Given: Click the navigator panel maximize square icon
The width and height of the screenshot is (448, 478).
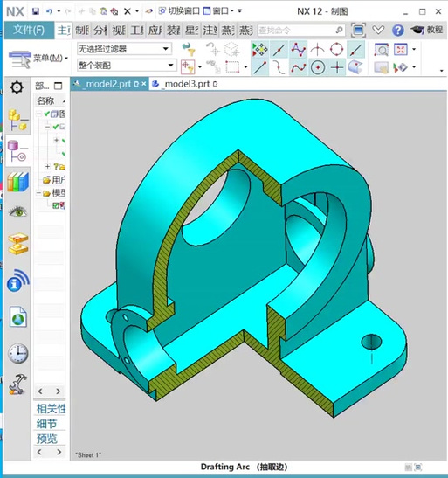Looking at the screenshot, I should point(58,86).
